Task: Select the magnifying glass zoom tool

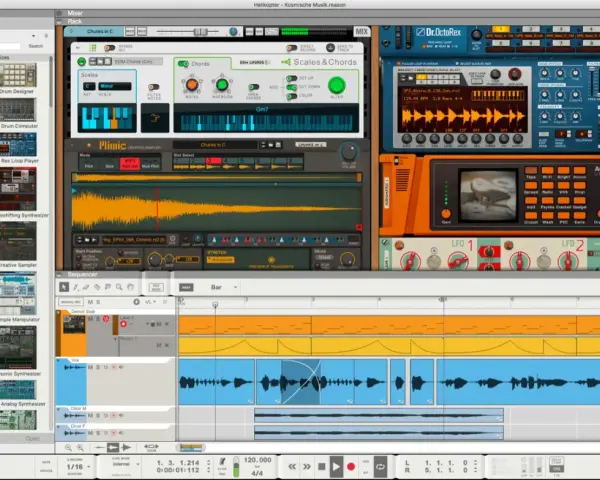Action: (x=119, y=287)
